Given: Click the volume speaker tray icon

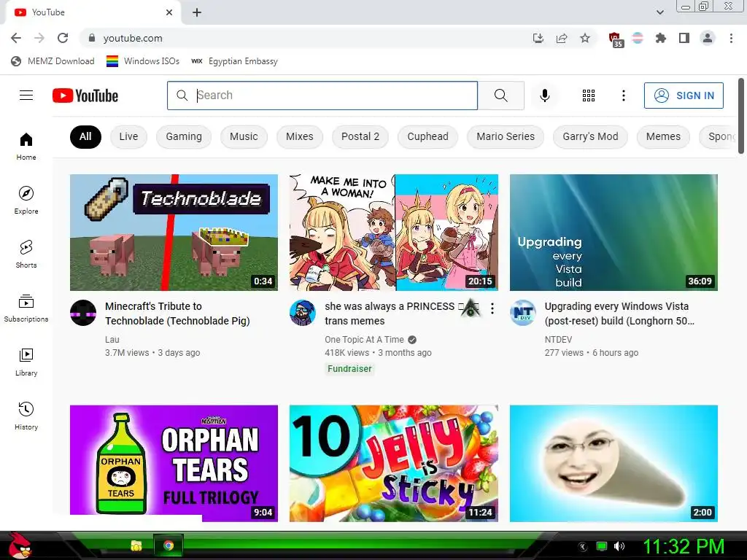Looking at the screenshot, I should pyautogui.click(x=619, y=546).
